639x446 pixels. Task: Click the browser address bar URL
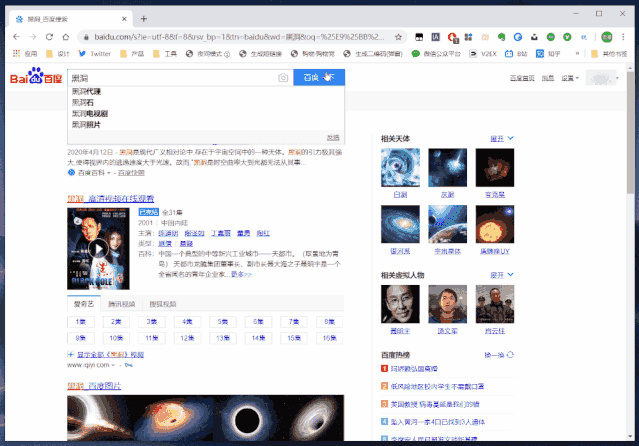coord(239,37)
